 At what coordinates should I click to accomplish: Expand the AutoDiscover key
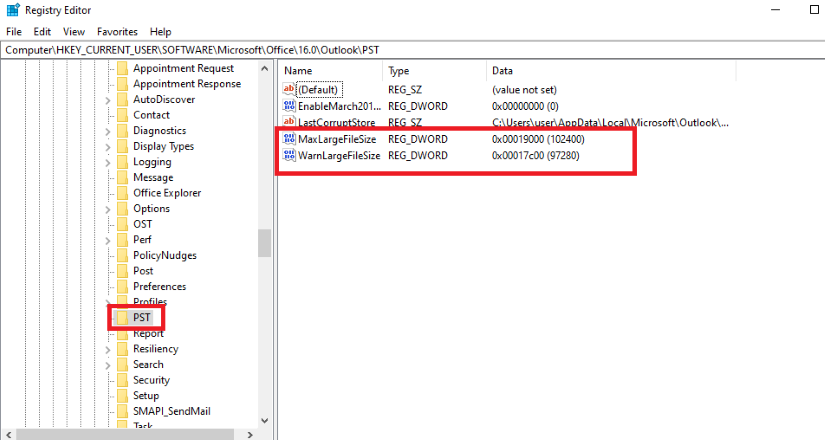coord(108,100)
